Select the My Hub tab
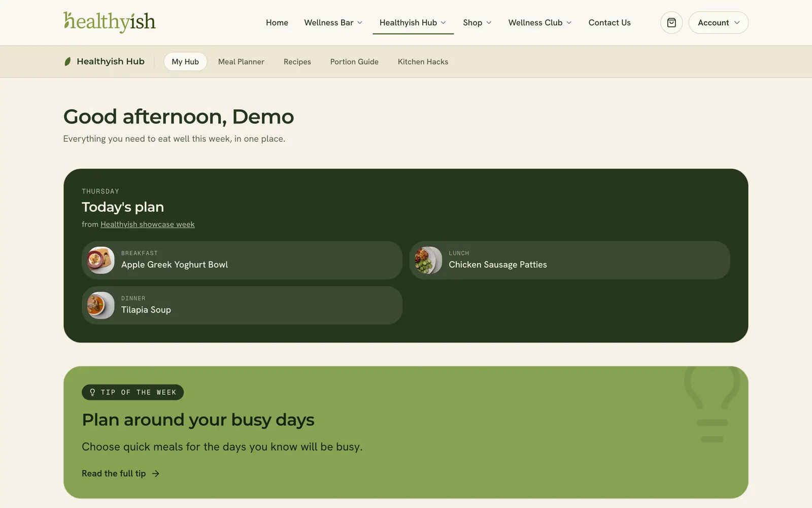 185,61
